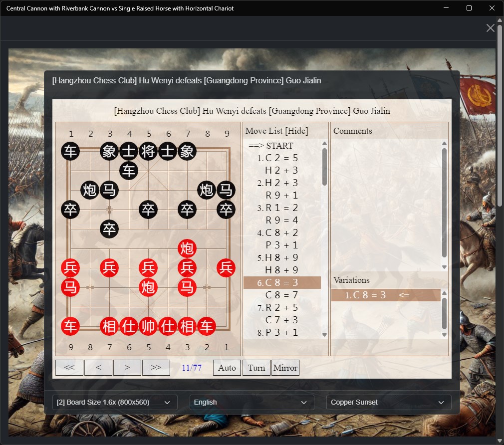504x445 pixels.
Task: Select the red horse on the left edge
Action: click(70, 287)
